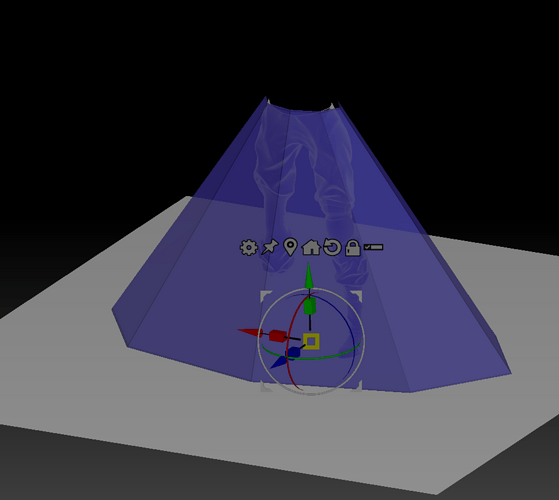Click the red X-axis move arrow cone
This screenshot has height=500, width=559.
click(x=250, y=332)
